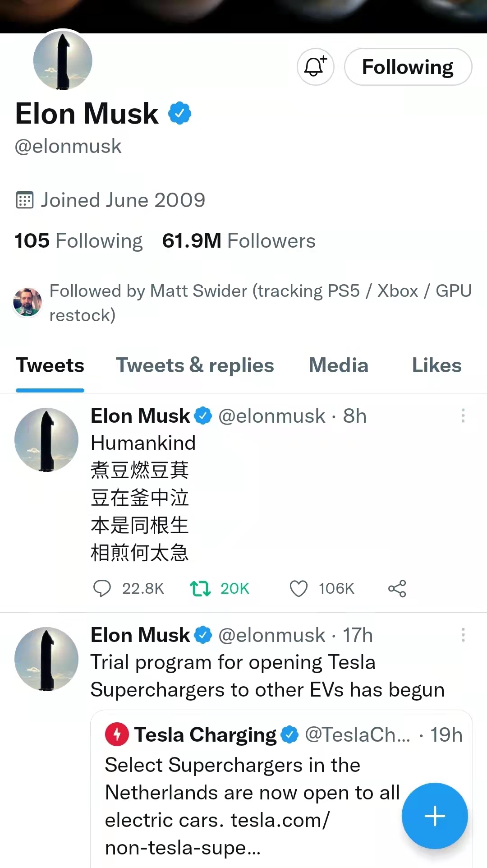View the 105 Following list

coord(79,241)
